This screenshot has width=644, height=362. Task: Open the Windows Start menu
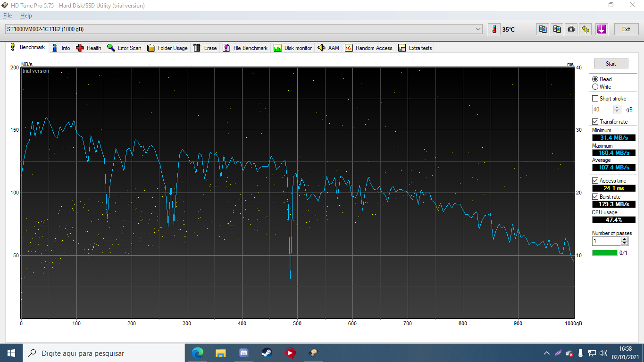click(x=11, y=353)
